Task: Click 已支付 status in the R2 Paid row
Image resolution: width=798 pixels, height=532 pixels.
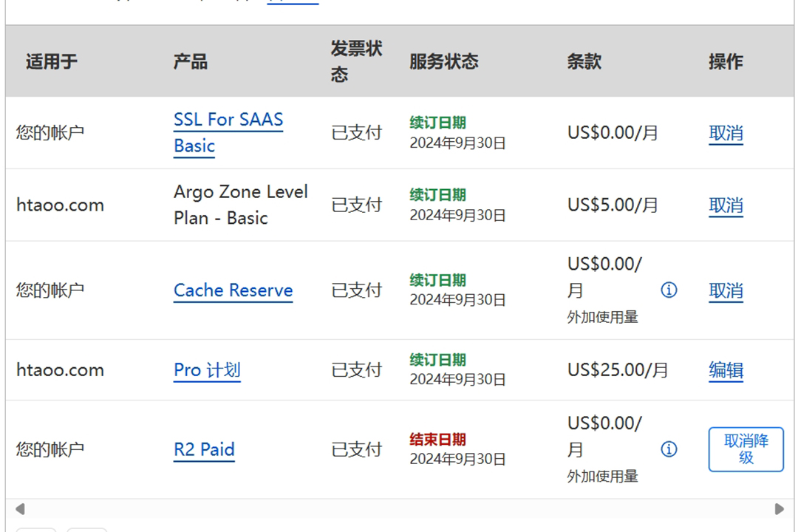Action: pyautogui.click(x=356, y=449)
